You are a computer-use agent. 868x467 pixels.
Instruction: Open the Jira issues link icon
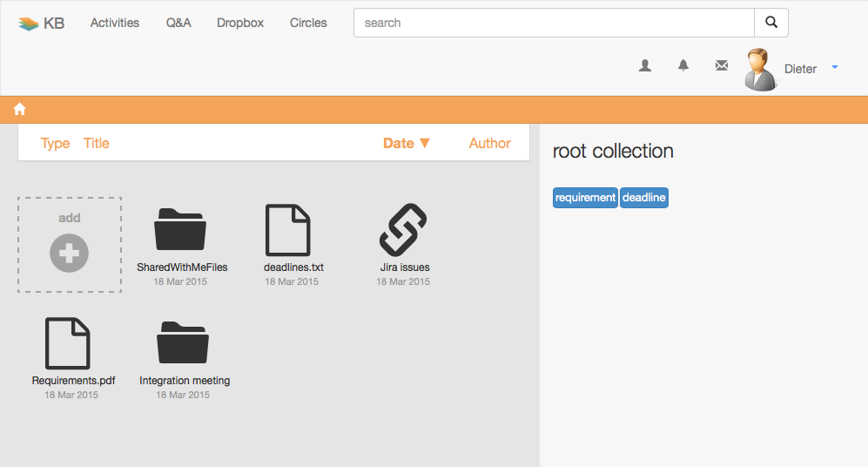[x=403, y=230]
